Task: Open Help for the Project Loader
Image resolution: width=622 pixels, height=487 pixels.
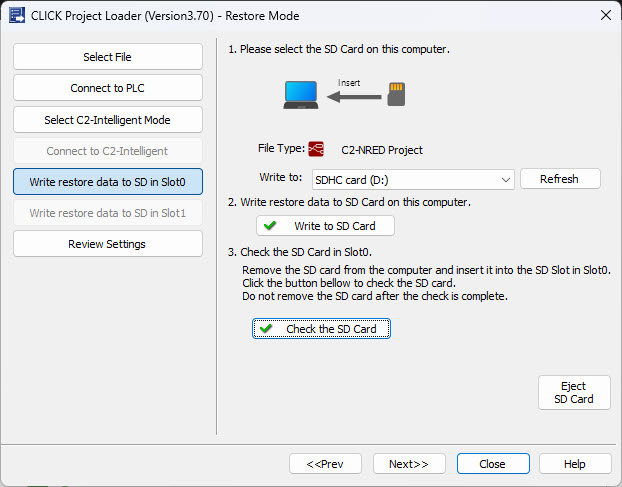Action: [x=575, y=464]
